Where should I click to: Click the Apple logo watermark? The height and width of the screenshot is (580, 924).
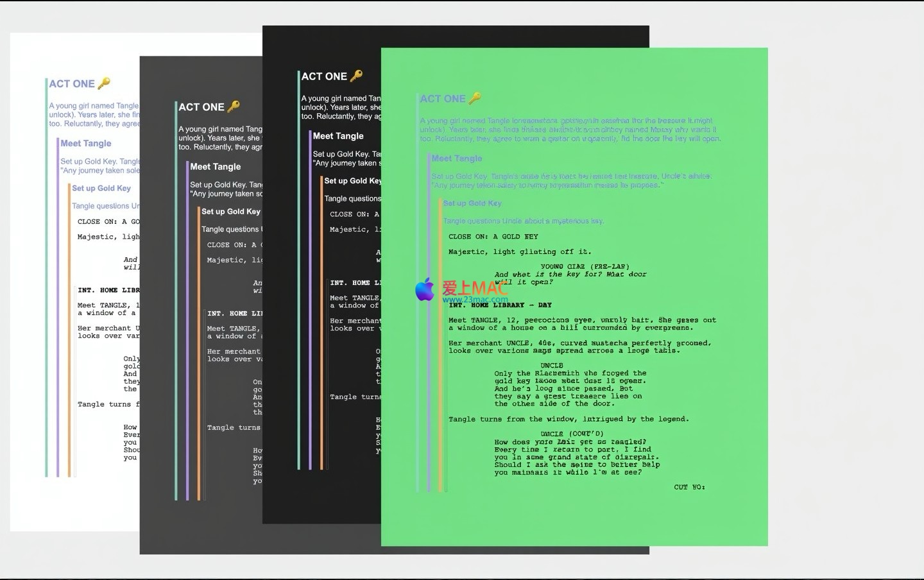pos(425,289)
